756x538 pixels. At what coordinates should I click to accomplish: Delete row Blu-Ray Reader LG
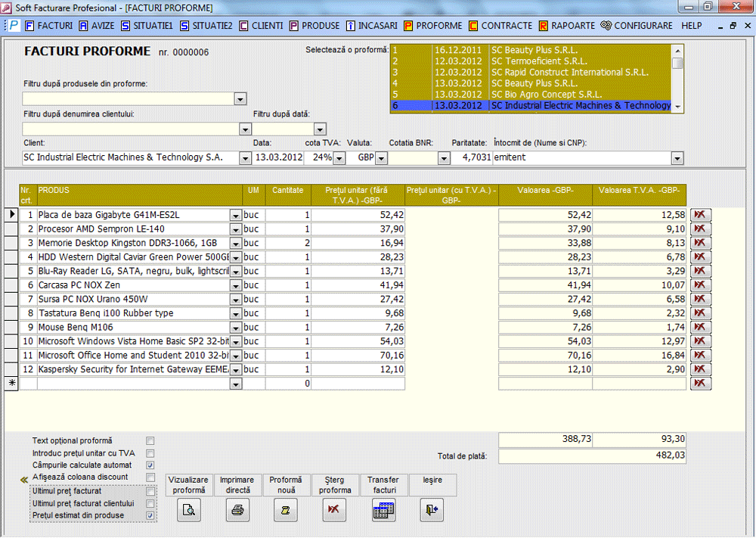(701, 271)
